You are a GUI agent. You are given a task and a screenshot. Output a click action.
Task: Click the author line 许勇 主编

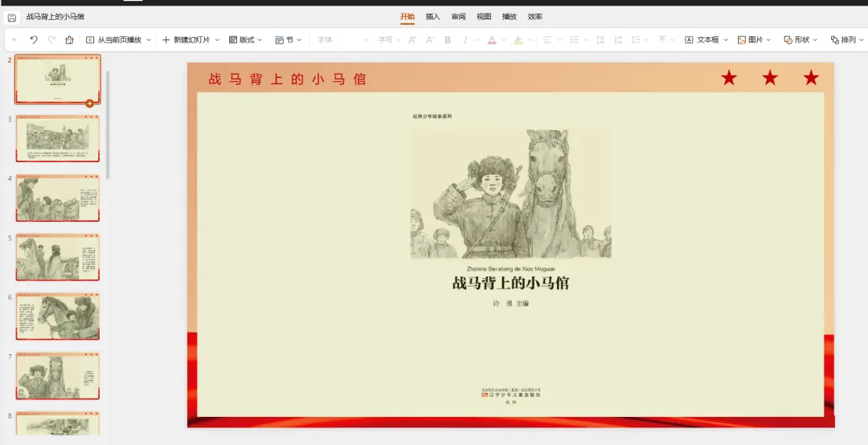(510, 304)
